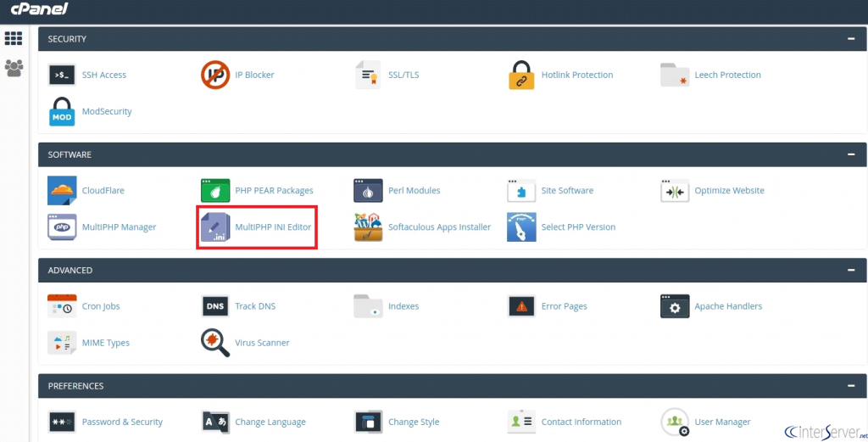The width and height of the screenshot is (868, 442).
Task: Collapse the Advanced section
Action: (851, 271)
